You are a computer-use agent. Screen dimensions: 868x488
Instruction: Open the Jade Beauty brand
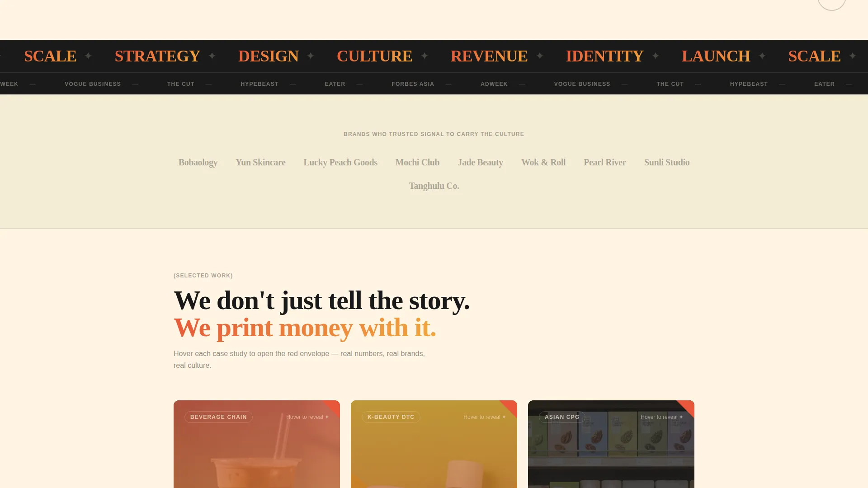click(x=480, y=162)
